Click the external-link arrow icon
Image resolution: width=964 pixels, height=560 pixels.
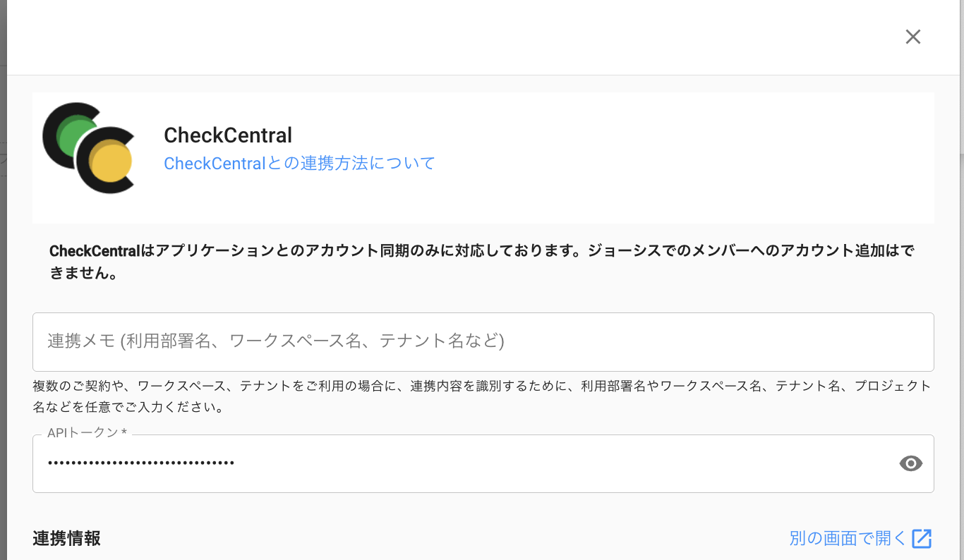tap(922, 538)
